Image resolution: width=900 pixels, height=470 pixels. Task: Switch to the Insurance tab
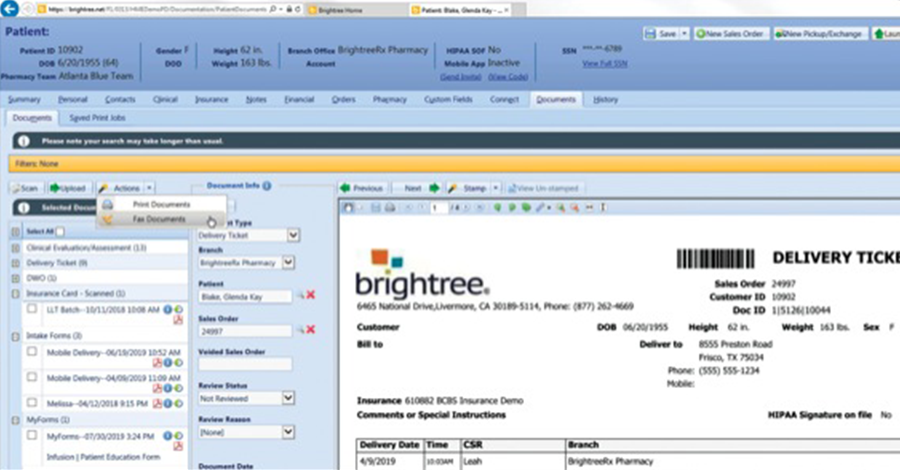pyautogui.click(x=212, y=99)
